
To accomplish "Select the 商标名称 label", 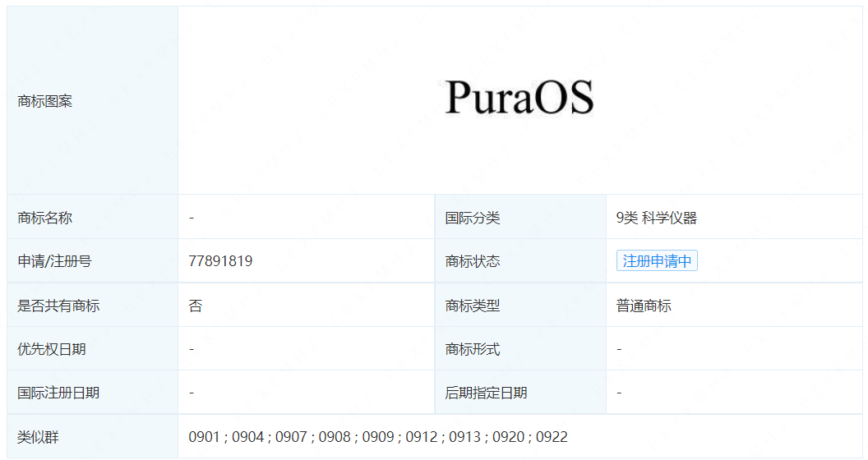I will [x=45, y=218].
